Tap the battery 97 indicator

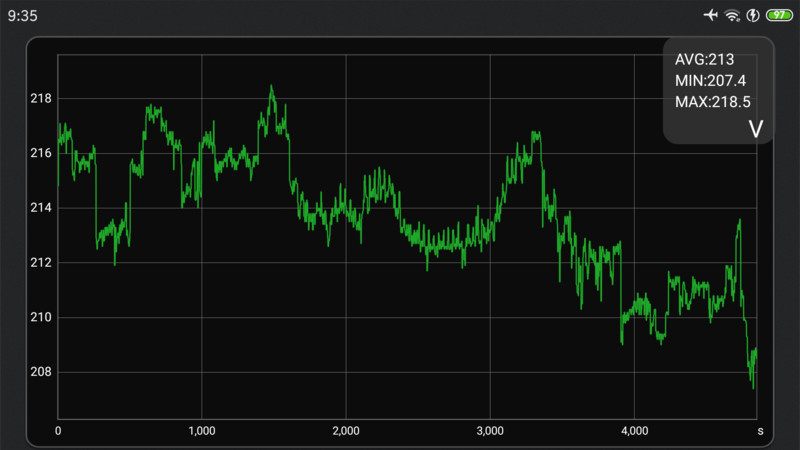(777, 16)
